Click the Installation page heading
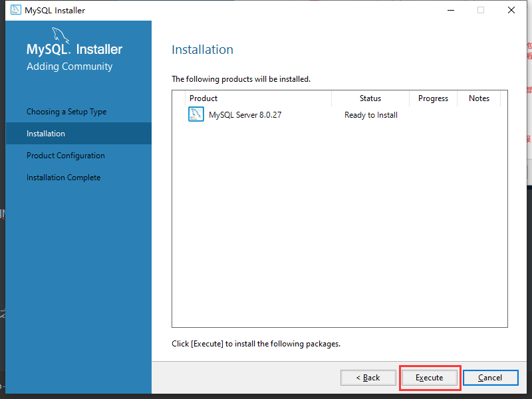Screen dimensions: 532x399 pos(202,49)
